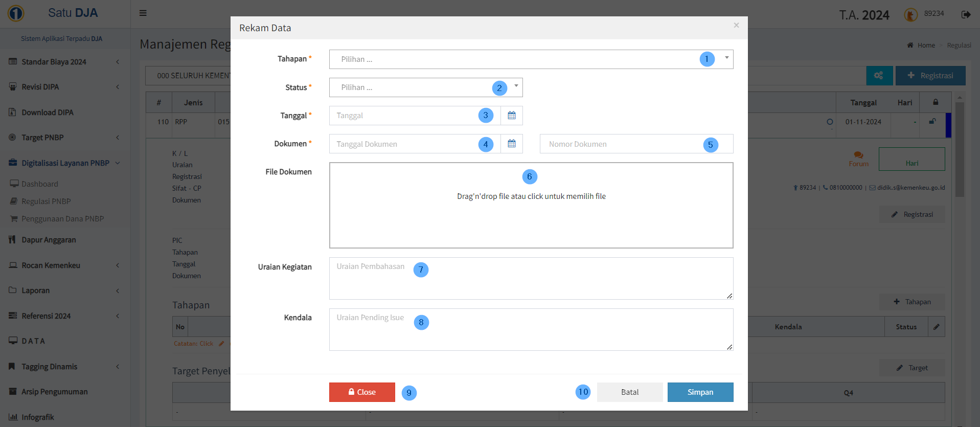The image size is (980, 427).
Task: Open Regulasi PNBP sidebar item
Action: 46,201
